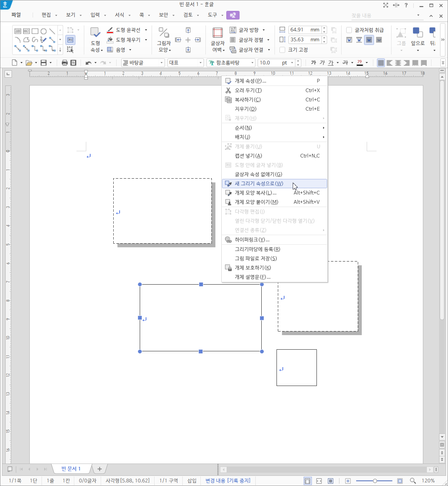Click the undo arrow icon
448x486 pixels.
pos(88,63)
